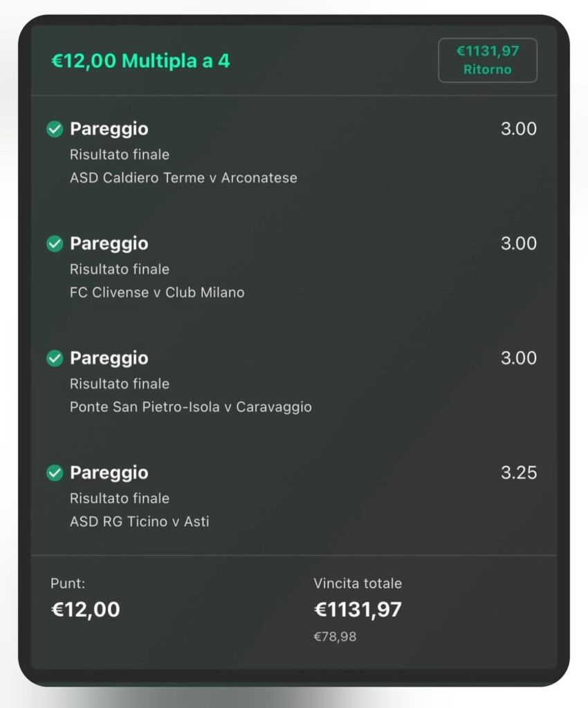Click the Vincita totale €1131,97 amount

[358, 609]
